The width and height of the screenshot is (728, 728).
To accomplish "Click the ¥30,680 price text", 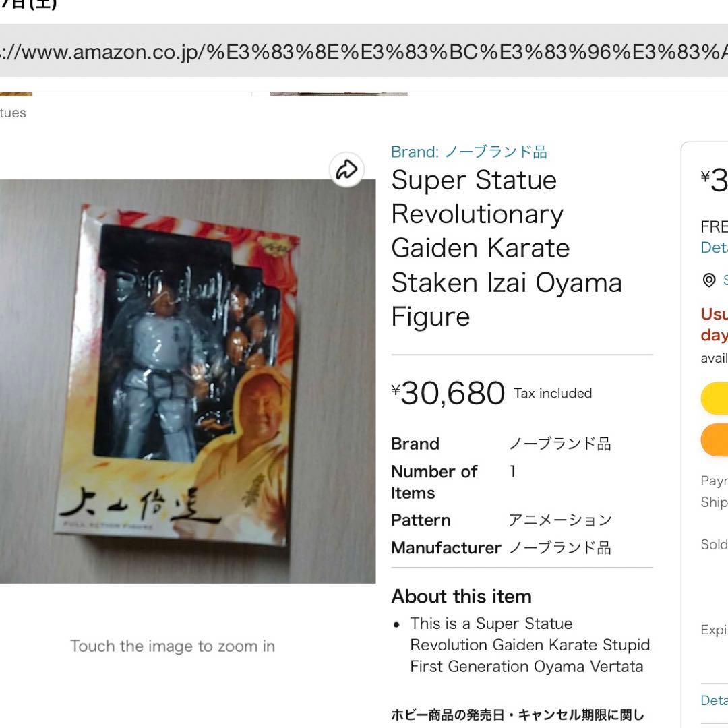I will [x=448, y=393].
